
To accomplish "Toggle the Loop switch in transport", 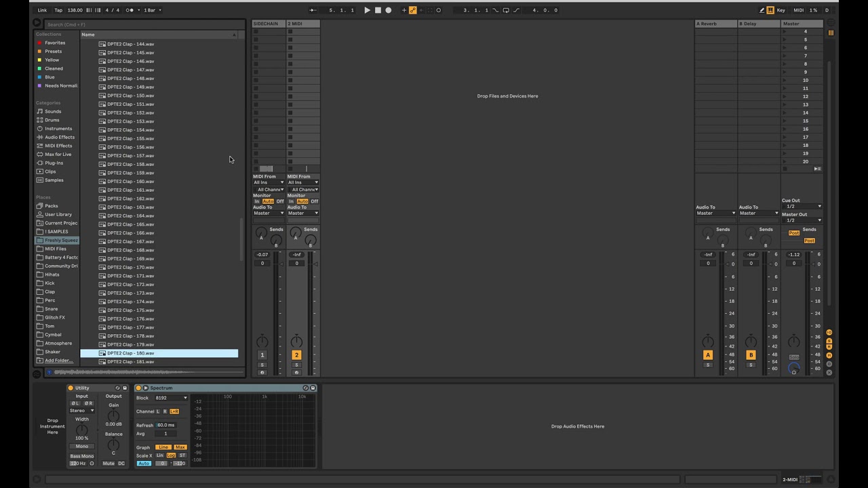I will click(x=505, y=10).
